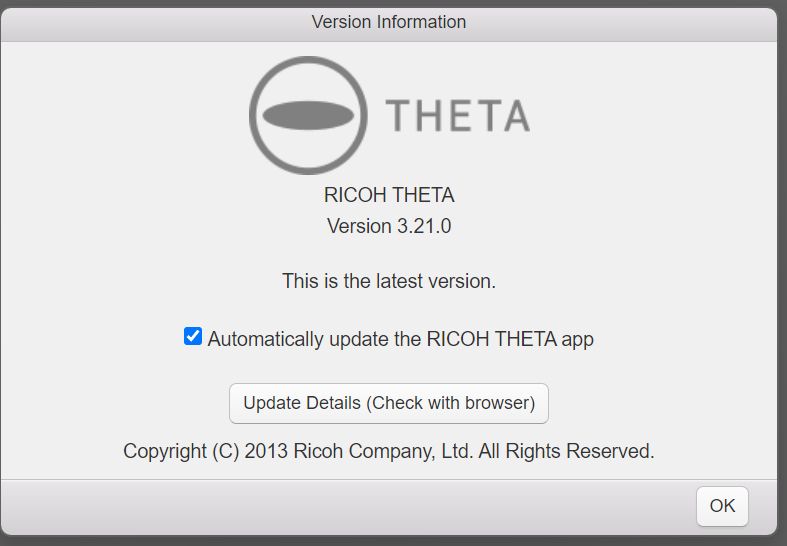Click the circular THETA logo icon
The width and height of the screenshot is (787, 546).
[308, 115]
